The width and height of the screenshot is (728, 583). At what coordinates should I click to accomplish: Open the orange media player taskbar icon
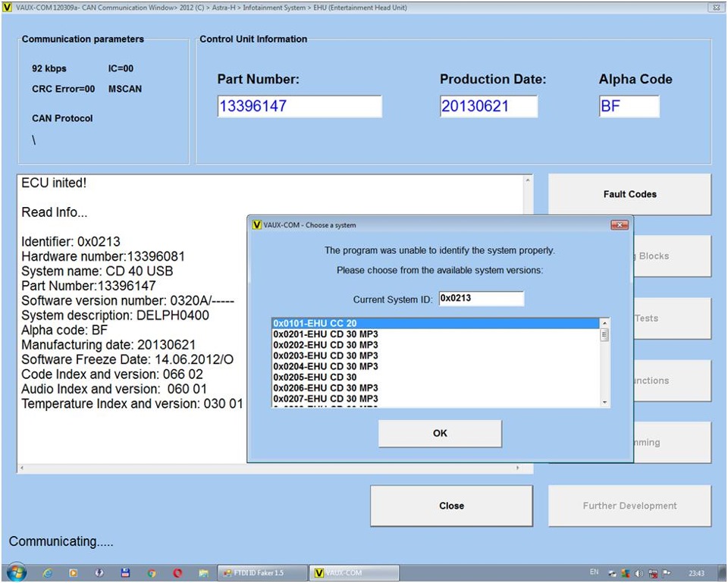(74, 573)
